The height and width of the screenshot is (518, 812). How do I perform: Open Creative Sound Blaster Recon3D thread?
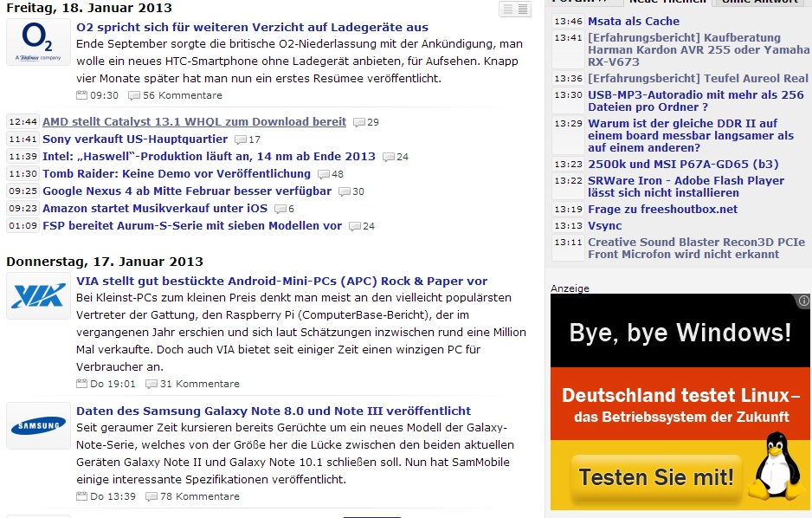click(697, 248)
